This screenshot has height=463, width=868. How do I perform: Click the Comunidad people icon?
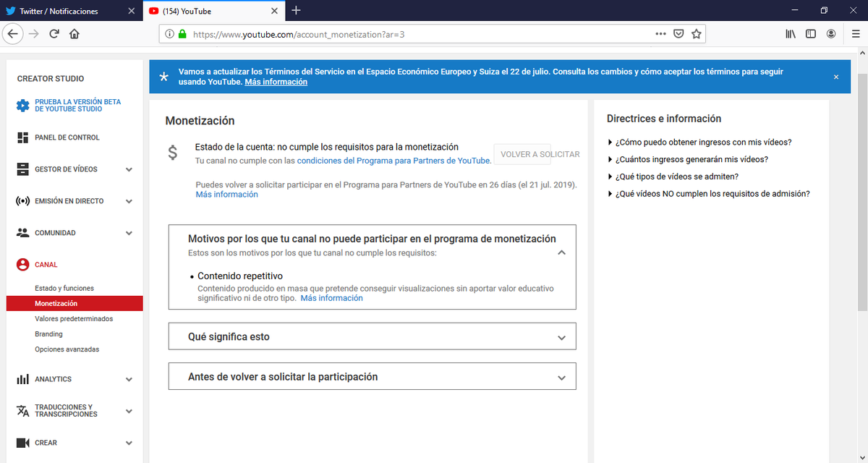[x=22, y=233]
